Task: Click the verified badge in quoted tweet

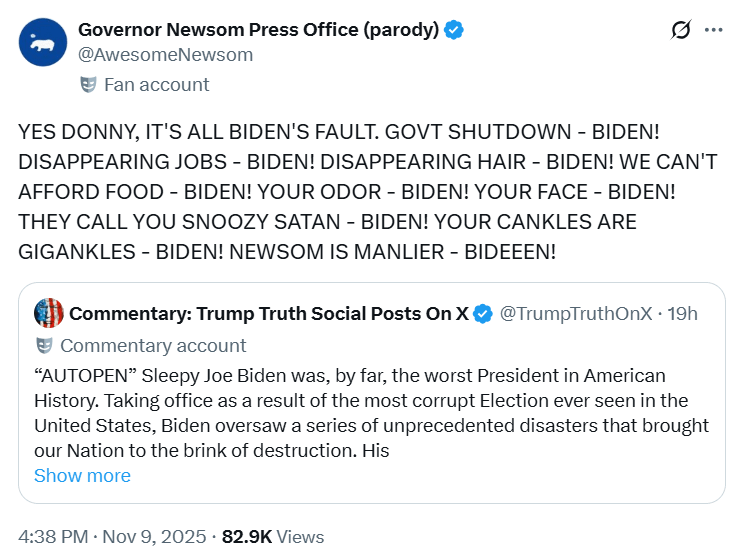Action: [x=482, y=314]
